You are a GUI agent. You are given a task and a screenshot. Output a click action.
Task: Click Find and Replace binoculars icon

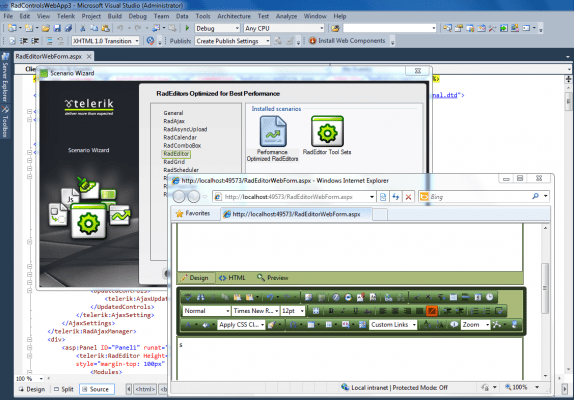pyautogui.click(x=201, y=297)
